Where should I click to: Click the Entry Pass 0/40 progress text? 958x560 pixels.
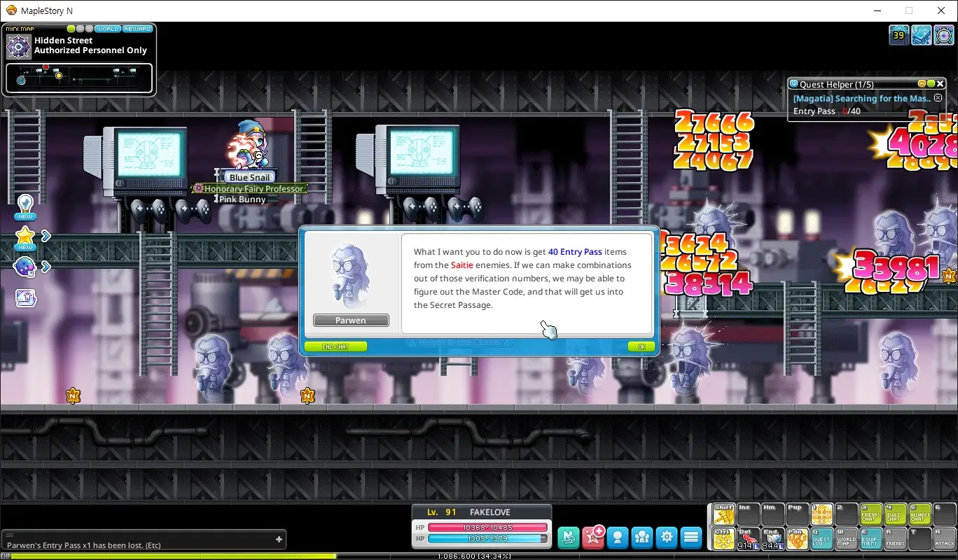point(826,111)
